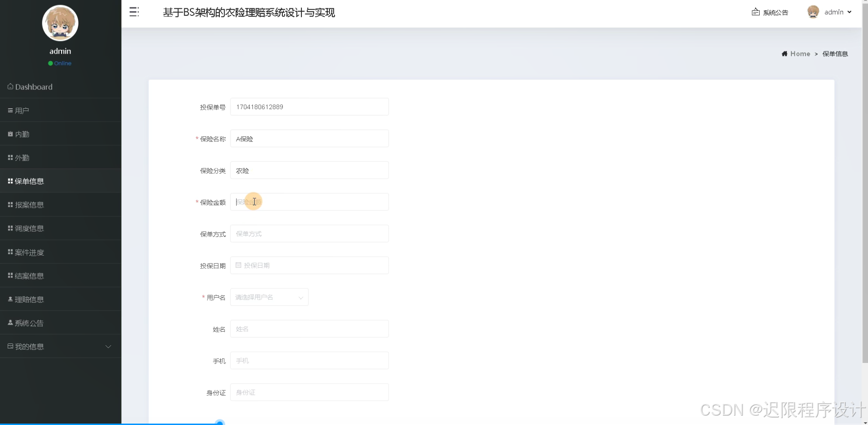Click the grid icon beside 结案信息
Screen dimensions: 868x425
10,276
